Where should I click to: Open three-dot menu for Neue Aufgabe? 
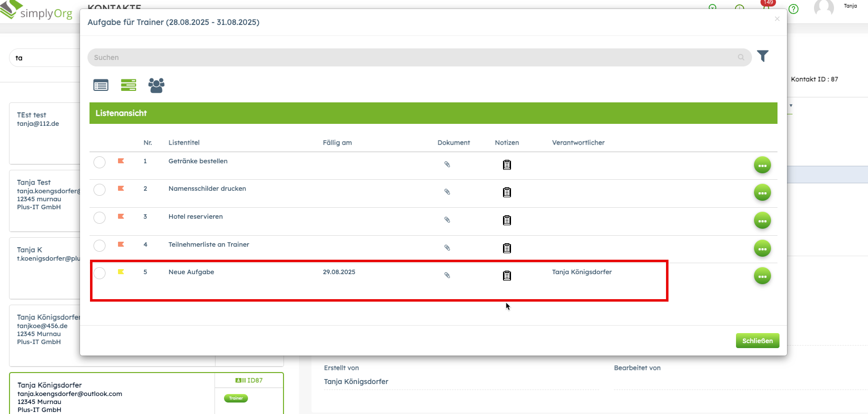762,276
